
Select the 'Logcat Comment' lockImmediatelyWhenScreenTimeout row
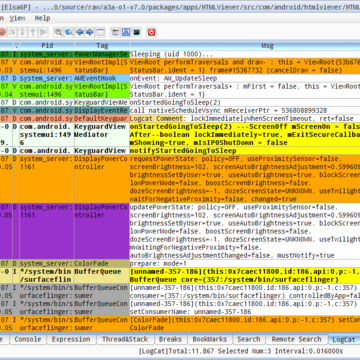click(245, 118)
